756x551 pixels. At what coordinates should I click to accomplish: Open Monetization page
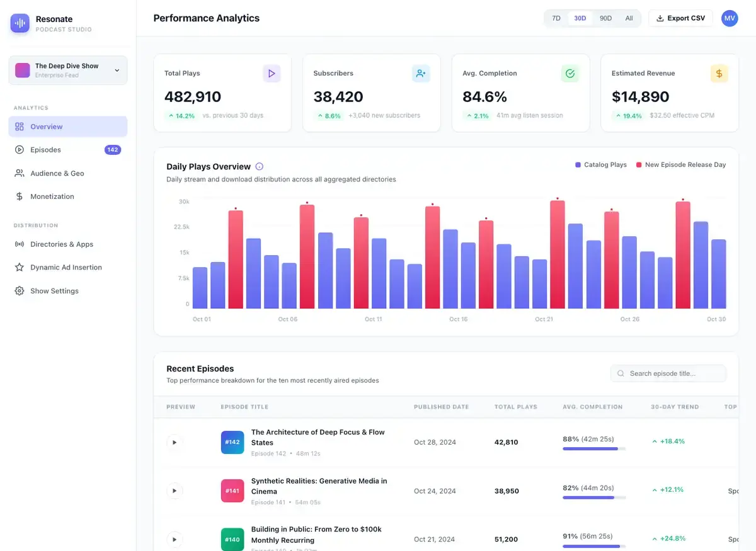(x=68, y=196)
